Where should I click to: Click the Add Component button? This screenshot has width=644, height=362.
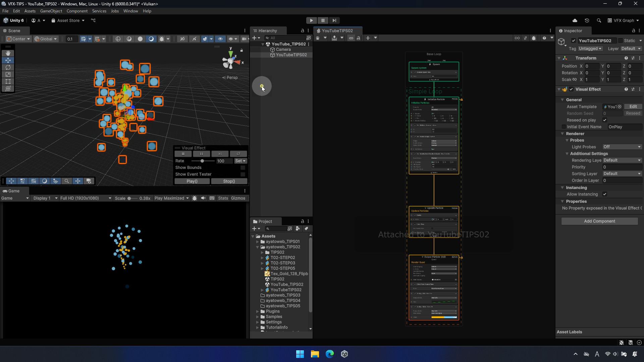[599, 221]
